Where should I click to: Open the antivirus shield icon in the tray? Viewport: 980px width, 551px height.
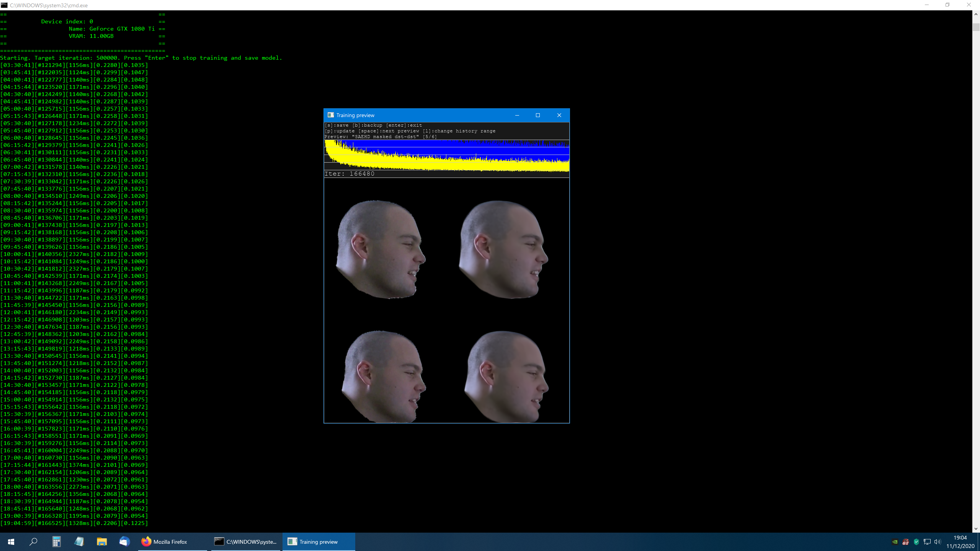pyautogui.click(x=916, y=541)
